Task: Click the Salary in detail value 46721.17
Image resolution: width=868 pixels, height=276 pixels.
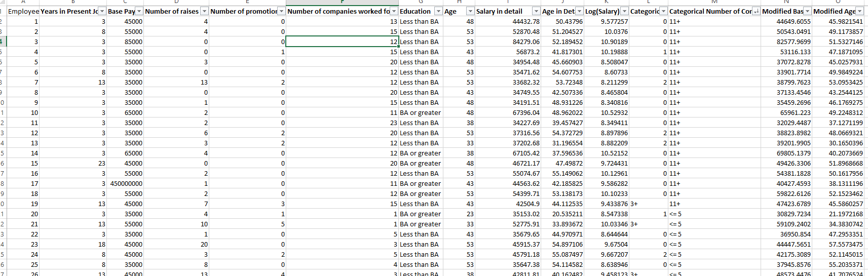Action: [x=508, y=163]
